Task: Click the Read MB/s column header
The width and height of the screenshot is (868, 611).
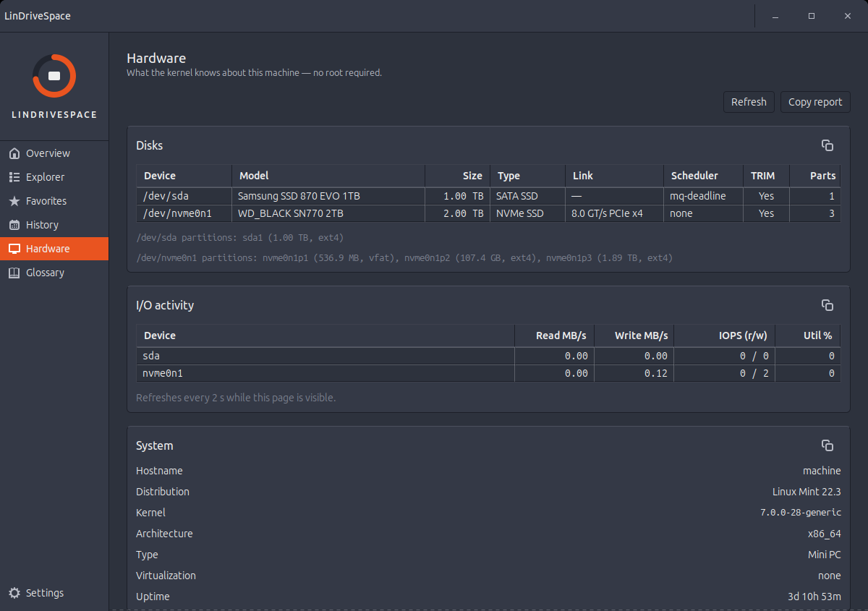Action: pyautogui.click(x=554, y=336)
